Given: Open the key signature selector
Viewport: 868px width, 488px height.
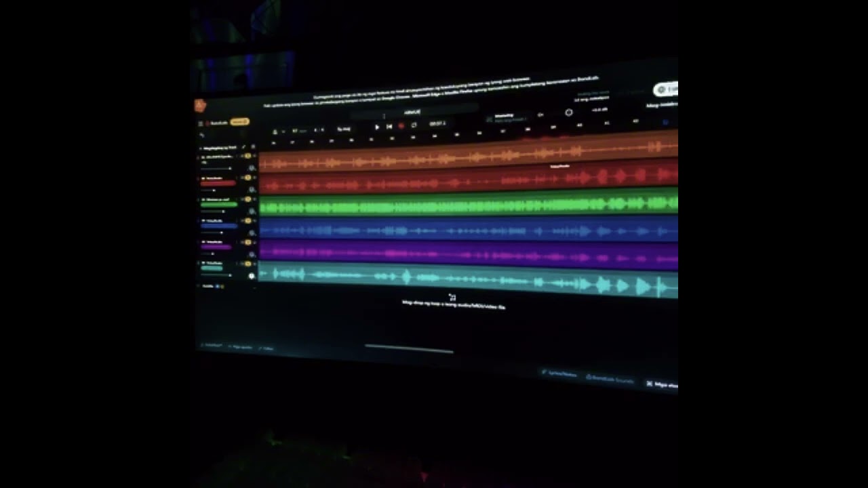Looking at the screenshot, I should 344,129.
